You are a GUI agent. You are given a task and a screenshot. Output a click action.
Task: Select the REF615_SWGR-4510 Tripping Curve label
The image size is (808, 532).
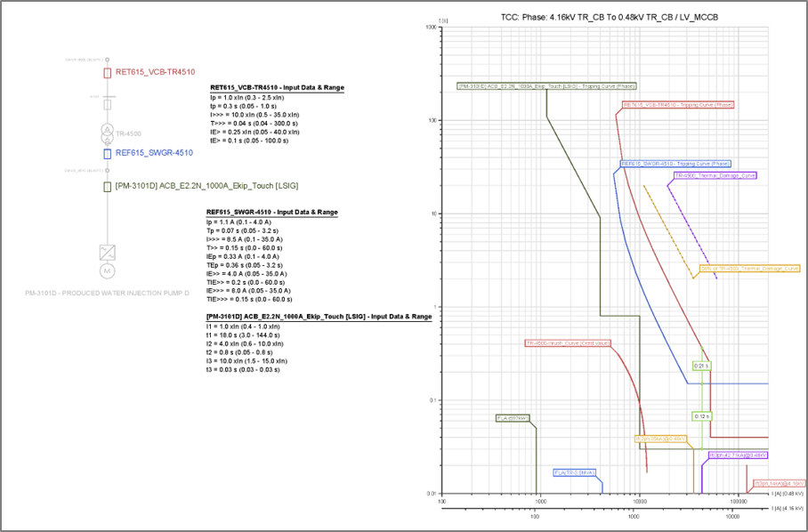pyautogui.click(x=675, y=163)
